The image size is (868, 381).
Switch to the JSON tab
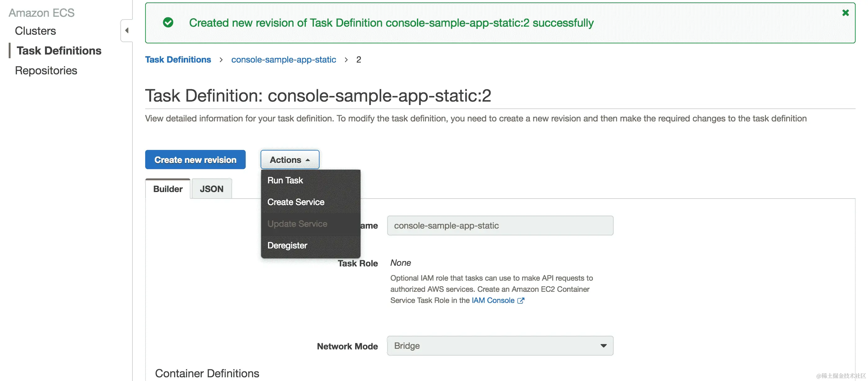point(211,189)
